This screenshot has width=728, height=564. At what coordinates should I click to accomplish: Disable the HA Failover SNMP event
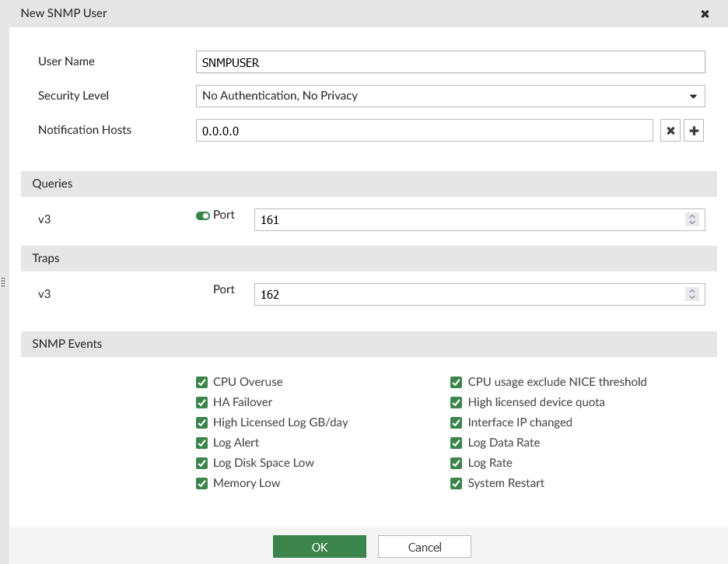(x=201, y=402)
